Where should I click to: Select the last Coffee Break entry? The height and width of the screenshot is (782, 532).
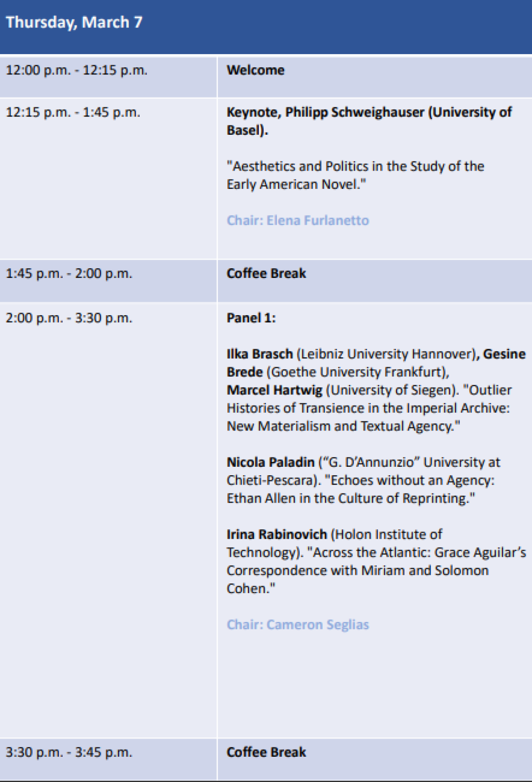click(266, 752)
